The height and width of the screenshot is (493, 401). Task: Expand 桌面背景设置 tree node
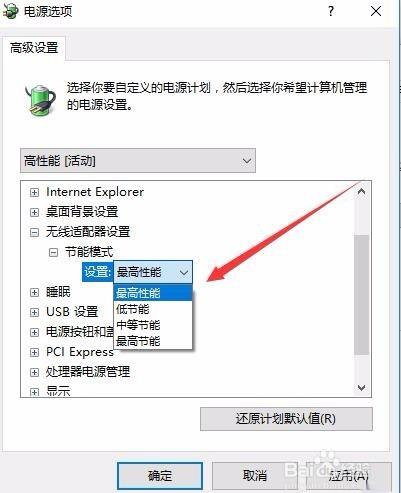tap(34, 212)
